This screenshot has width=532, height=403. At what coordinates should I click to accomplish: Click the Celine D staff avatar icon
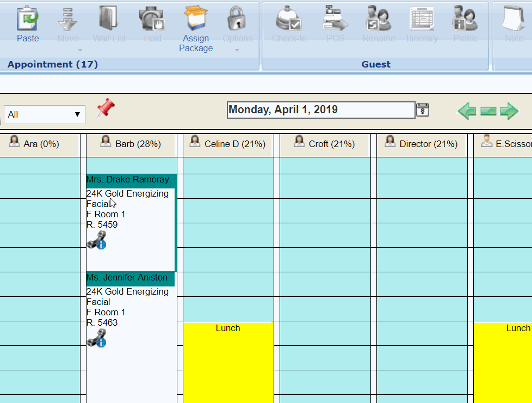pyautogui.click(x=195, y=141)
